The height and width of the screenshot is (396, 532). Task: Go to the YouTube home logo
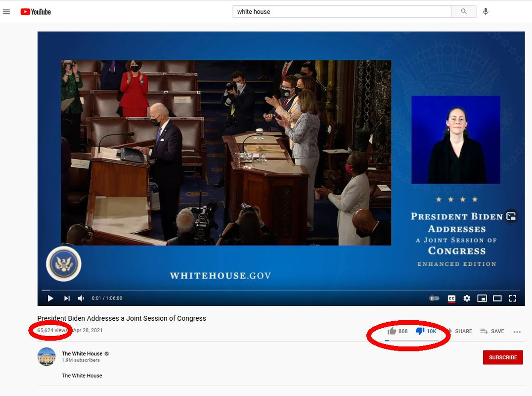(36, 12)
